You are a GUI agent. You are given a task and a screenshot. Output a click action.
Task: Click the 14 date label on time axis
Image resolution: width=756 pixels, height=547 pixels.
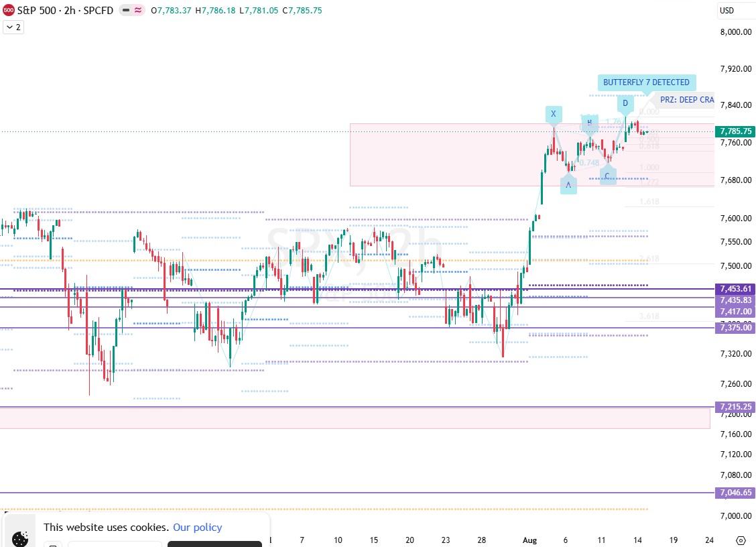point(637,540)
